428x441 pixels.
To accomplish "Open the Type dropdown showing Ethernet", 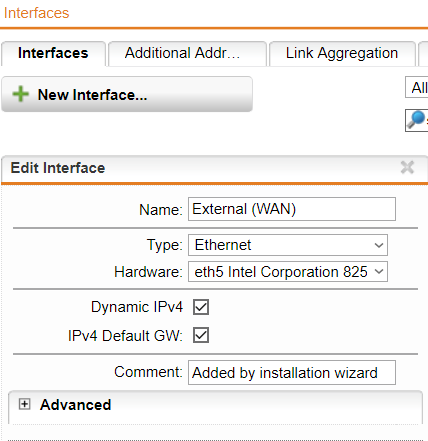I will [x=288, y=245].
